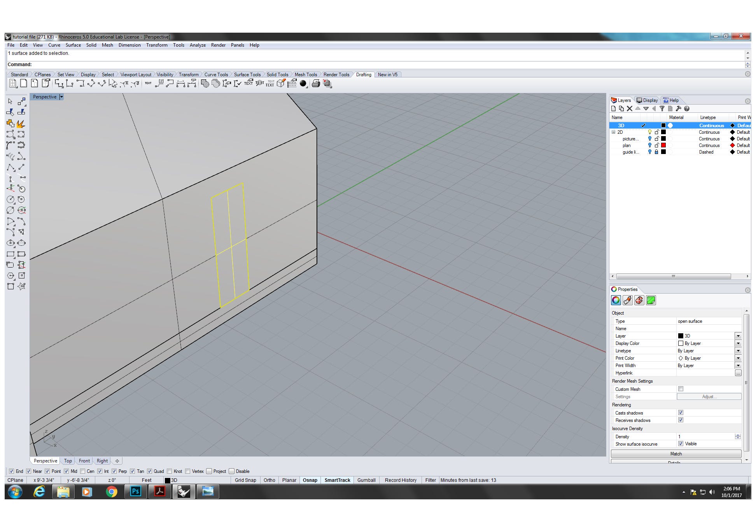
Task: Click the 4-viewport layout icon
Action: (x=13, y=84)
